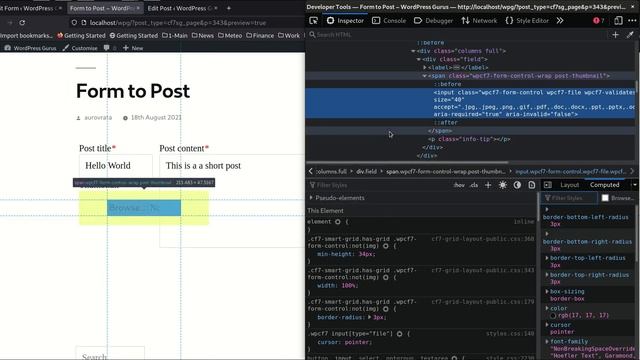Expand the color computed property

pos(547,309)
